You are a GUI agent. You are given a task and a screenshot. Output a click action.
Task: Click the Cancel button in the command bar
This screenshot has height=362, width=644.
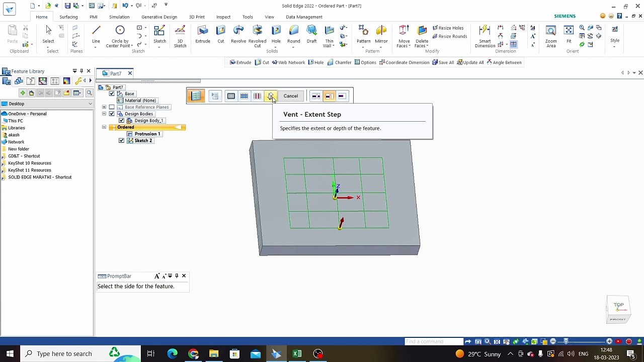tap(291, 96)
